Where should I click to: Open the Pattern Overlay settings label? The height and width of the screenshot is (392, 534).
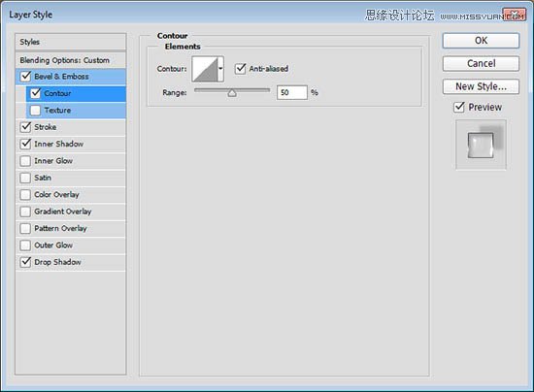[x=60, y=228]
